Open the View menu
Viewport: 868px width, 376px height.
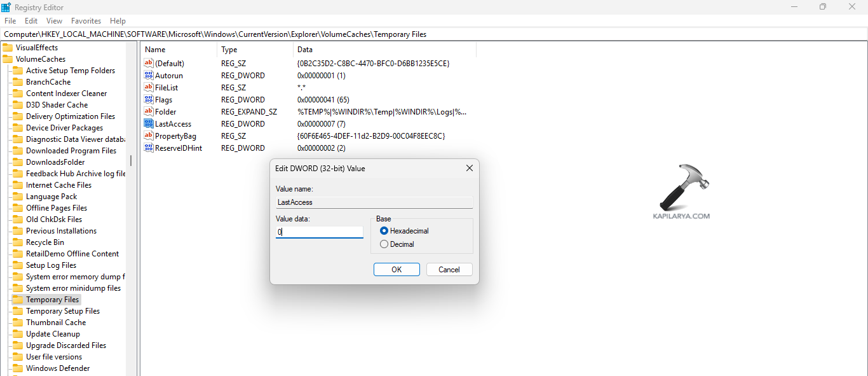pos(55,21)
